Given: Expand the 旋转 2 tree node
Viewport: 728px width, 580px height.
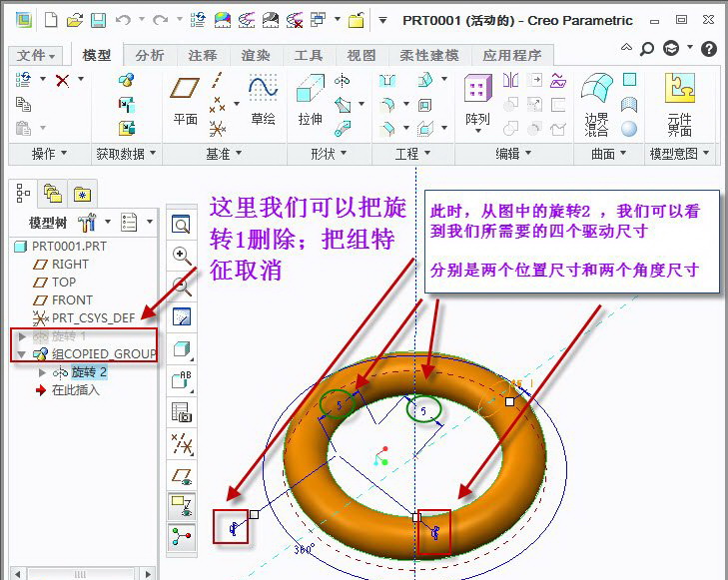Looking at the screenshot, I should pyautogui.click(x=42, y=372).
